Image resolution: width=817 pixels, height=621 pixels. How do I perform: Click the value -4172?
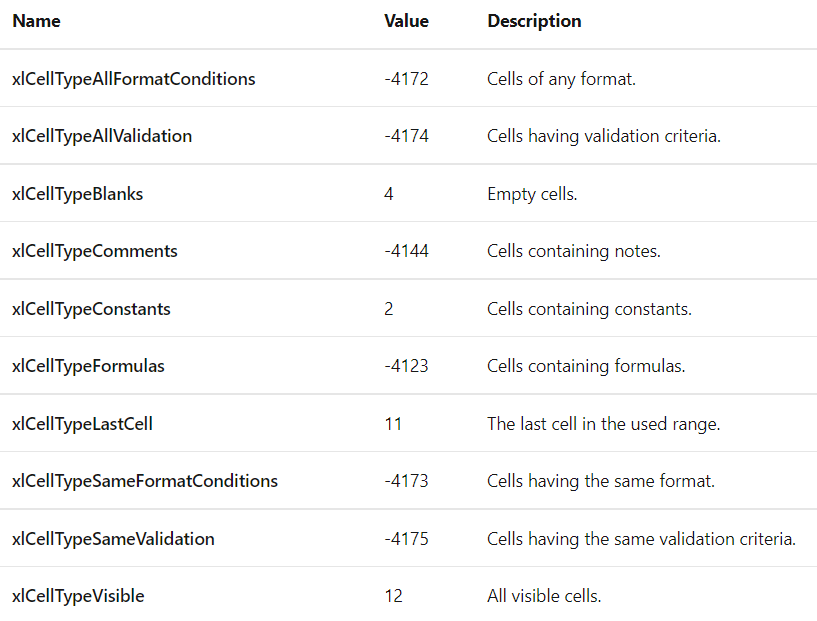(406, 78)
